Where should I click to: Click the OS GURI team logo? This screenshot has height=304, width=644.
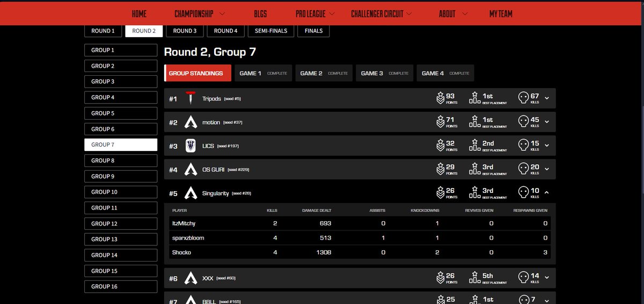[190, 170]
